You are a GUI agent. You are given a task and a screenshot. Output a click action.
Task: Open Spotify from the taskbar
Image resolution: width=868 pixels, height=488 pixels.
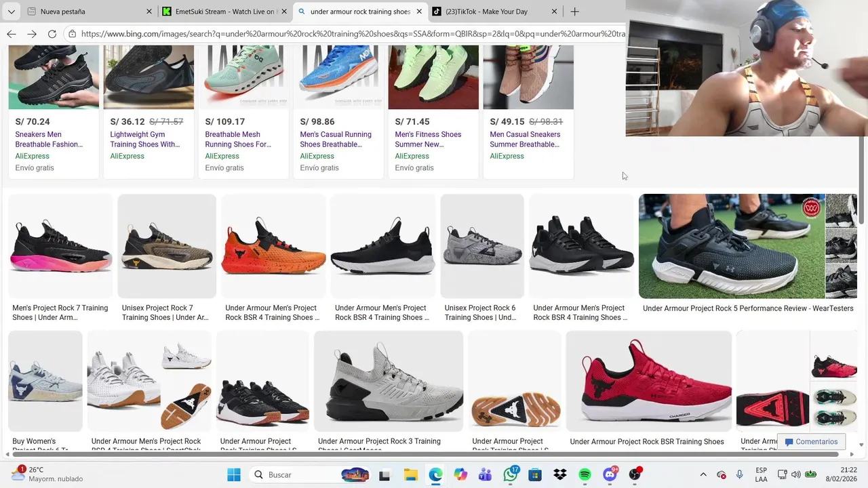585,474
